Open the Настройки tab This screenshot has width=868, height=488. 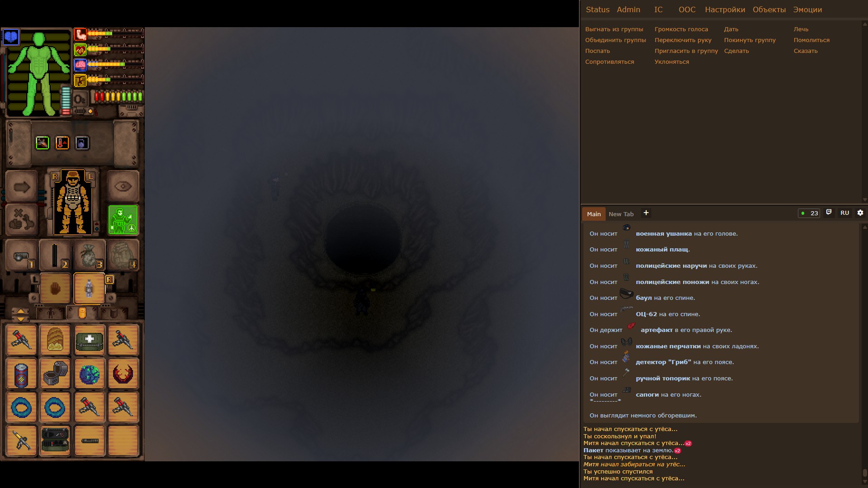click(x=725, y=9)
